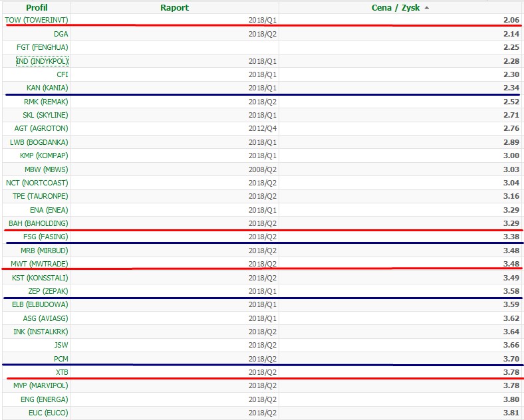Open the FGT (FENGHUA) profile link
This screenshot has height=420, width=524.
click(43, 47)
